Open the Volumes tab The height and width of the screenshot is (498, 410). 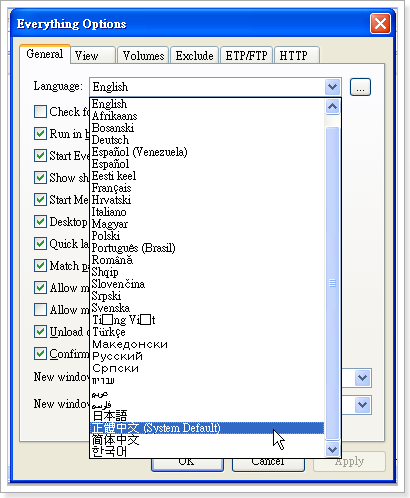[x=143, y=55]
